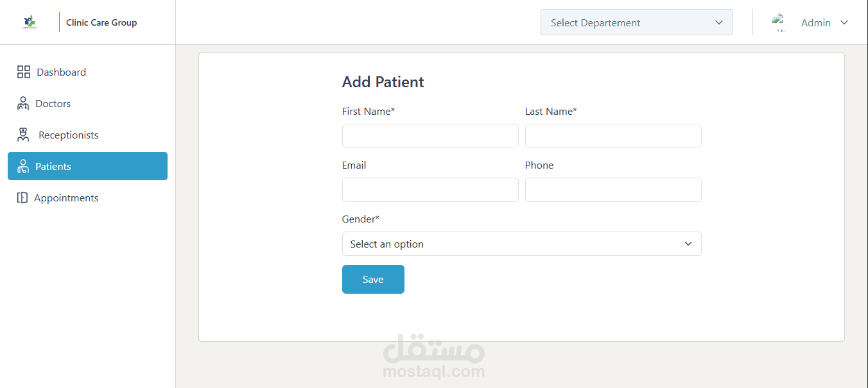Select the Email text box
This screenshot has width=868, height=388.
click(x=430, y=190)
